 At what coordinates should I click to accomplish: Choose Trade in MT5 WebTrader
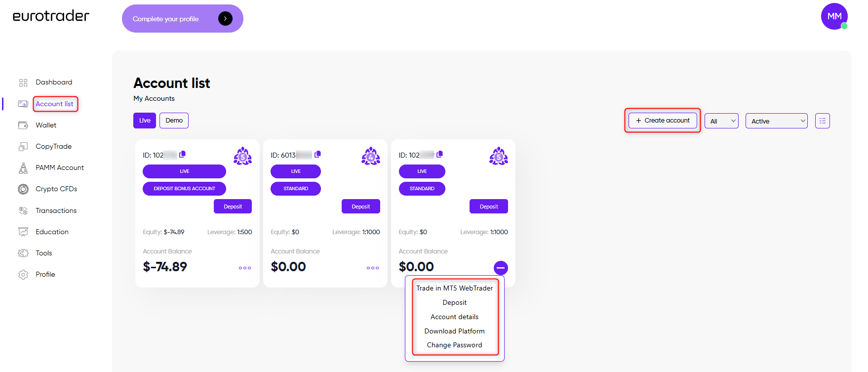[454, 288]
